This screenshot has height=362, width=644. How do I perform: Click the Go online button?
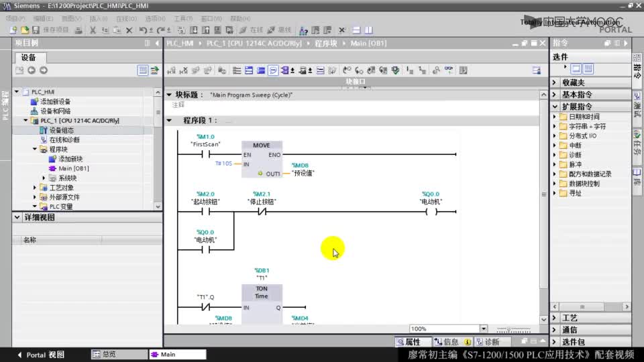point(252,30)
